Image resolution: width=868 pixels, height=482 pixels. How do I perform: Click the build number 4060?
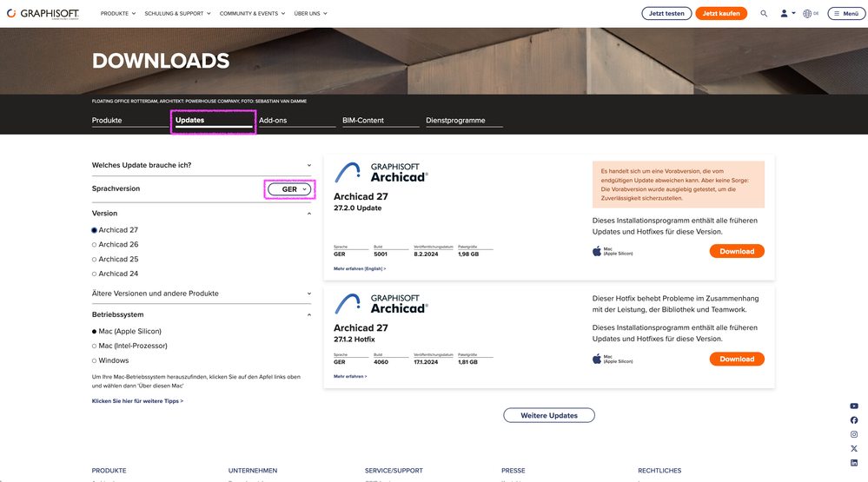[x=381, y=362]
